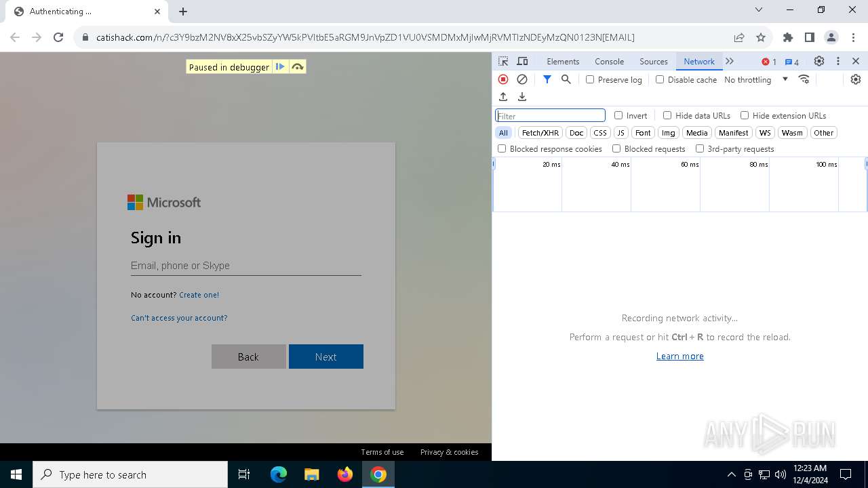868x488 pixels.
Task: Enable Preserve log checkbox
Action: click(x=590, y=79)
